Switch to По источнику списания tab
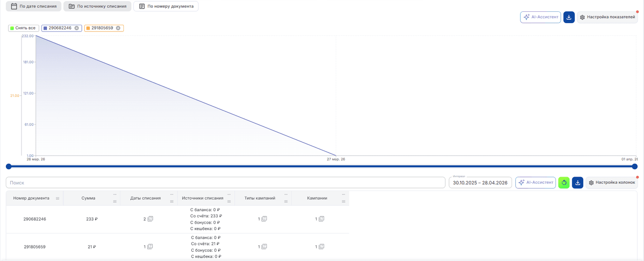 [97, 6]
